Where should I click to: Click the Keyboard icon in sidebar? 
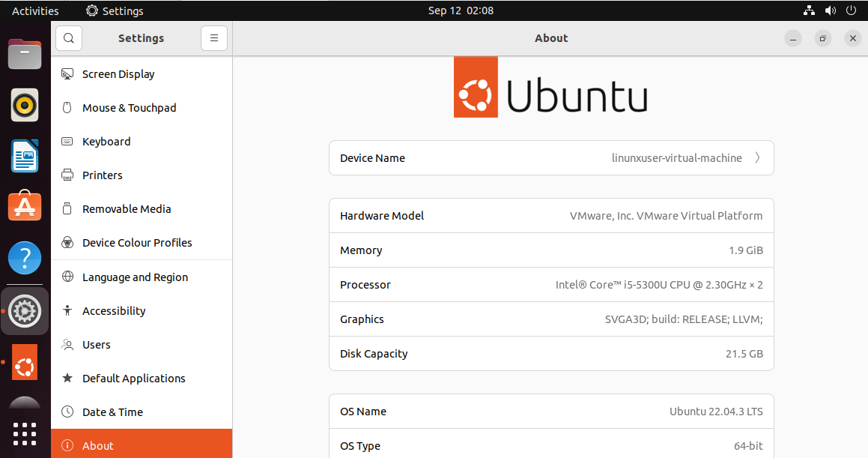coord(67,142)
